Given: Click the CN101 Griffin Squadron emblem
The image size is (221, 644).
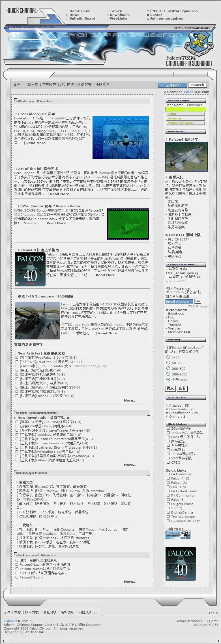Looking at the screenshot, I should point(199,44).
